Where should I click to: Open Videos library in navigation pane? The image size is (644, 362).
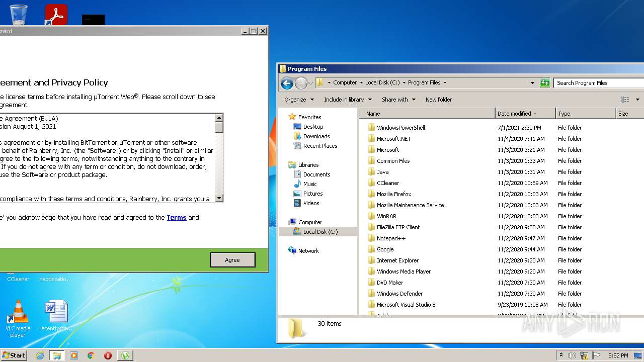pos(311,203)
